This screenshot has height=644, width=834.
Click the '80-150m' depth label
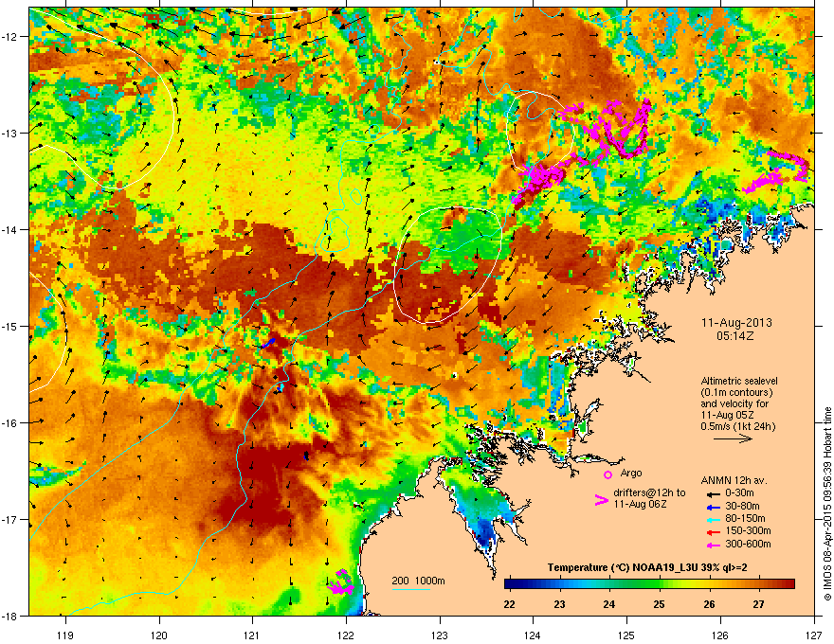(x=745, y=519)
